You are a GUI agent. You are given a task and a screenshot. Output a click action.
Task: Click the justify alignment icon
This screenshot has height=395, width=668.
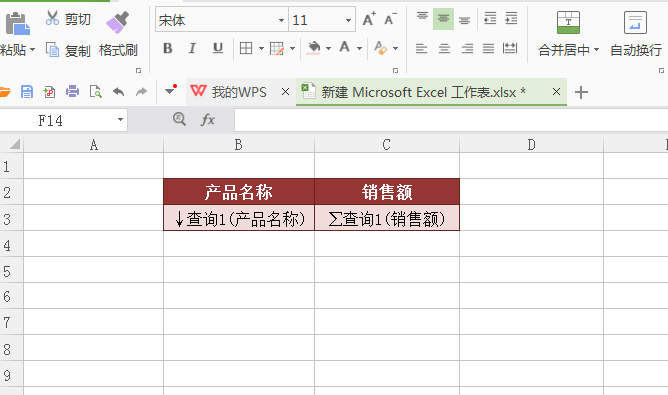coord(488,49)
